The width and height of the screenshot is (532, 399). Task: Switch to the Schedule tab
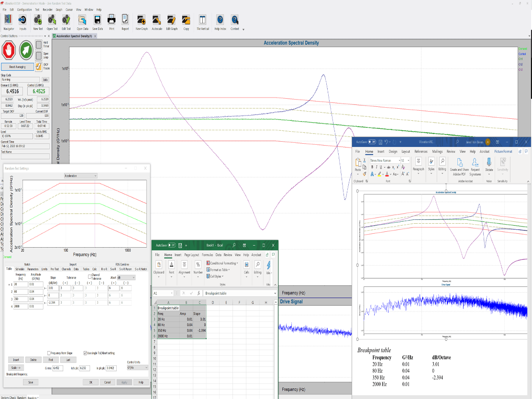click(20, 269)
